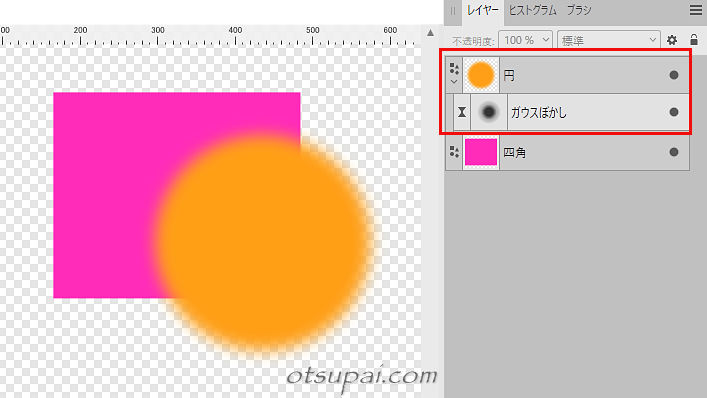This screenshot has height=398, width=707.
Task: Open the layer settings gear icon
Action: 672,40
